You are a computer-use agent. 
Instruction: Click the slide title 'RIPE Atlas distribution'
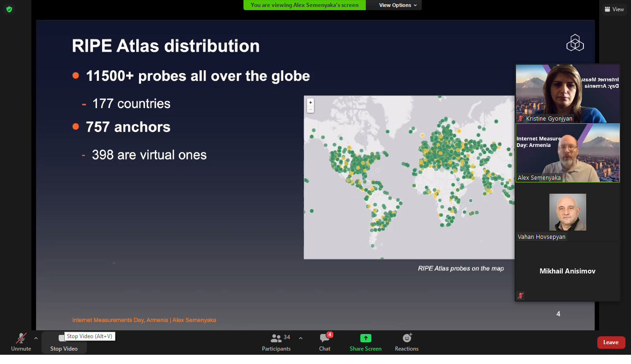pyautogui.click(x=166, y=46)
